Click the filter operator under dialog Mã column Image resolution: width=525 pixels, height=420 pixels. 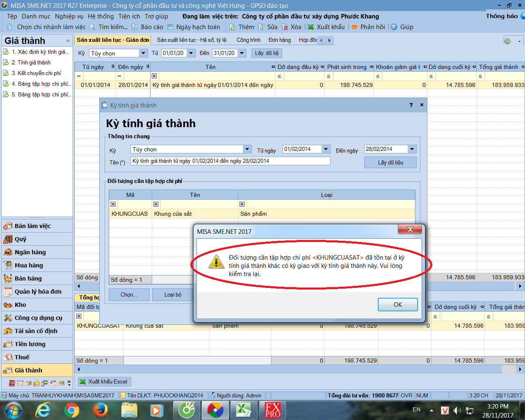tap(113, 204)
